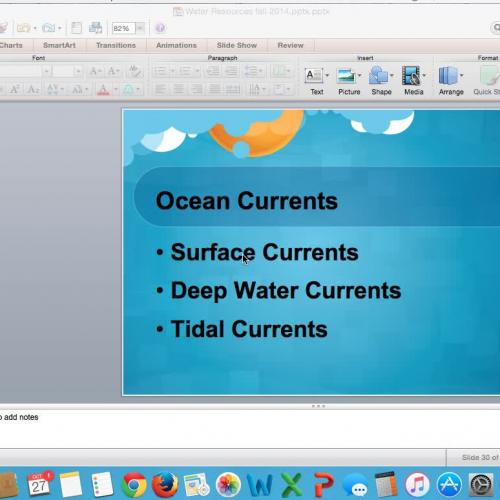Click the Distribute Text icon

click(233, 89)
